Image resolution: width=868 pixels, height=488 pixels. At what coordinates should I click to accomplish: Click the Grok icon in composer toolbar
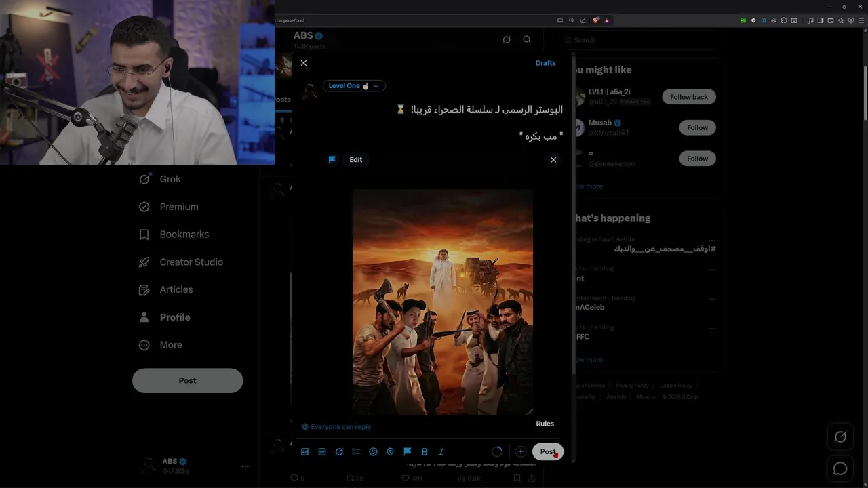(x=339, y=451)
